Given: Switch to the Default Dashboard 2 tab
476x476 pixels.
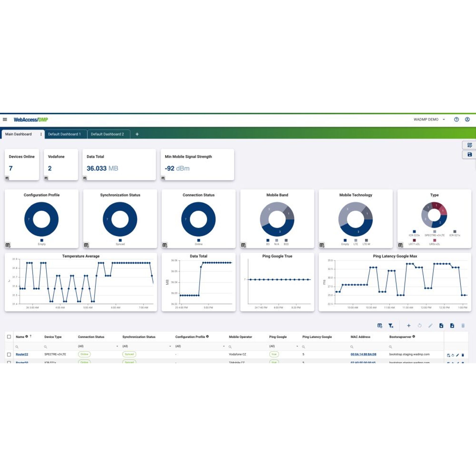Looking at the screenshot, I should pos(107,134).
